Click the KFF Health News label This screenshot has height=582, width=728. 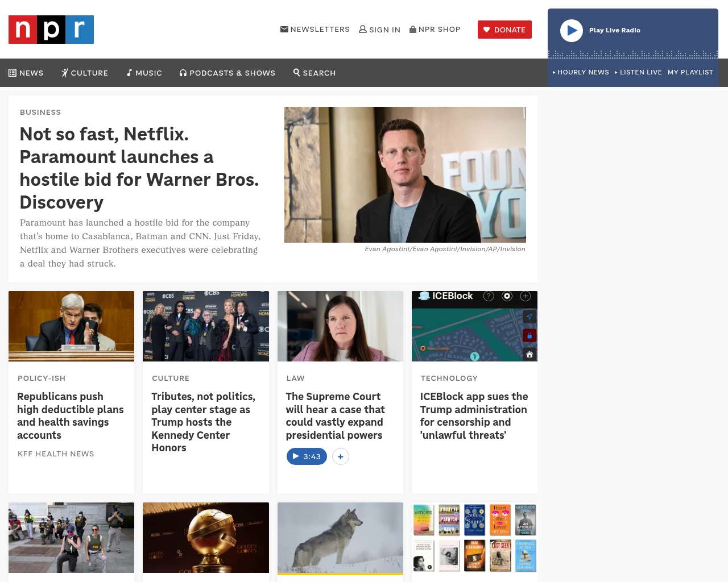[x=56, y=454]
